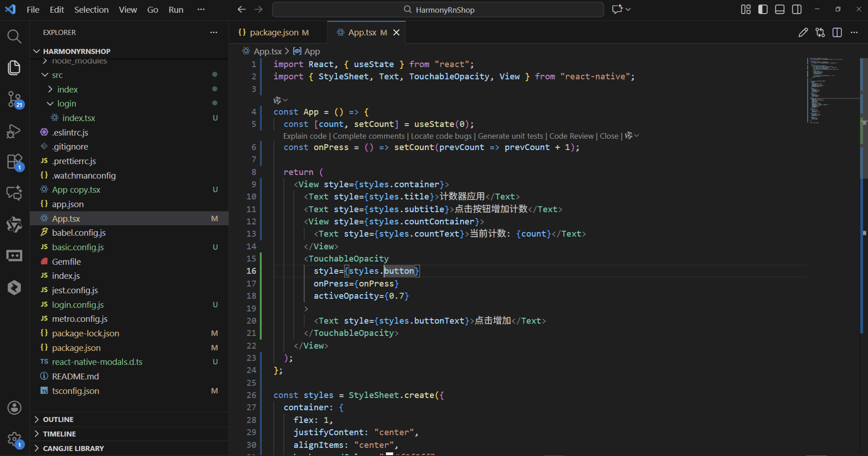This screenshot has width=868, height=456.
Task: Click the HarmonyRnShop command center search box
Action: pos(438,10)
